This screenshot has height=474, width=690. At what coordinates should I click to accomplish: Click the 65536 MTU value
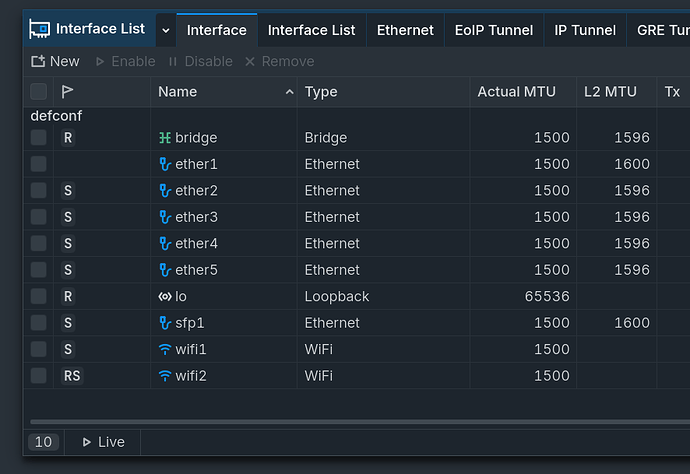click(x=547, y=297)
